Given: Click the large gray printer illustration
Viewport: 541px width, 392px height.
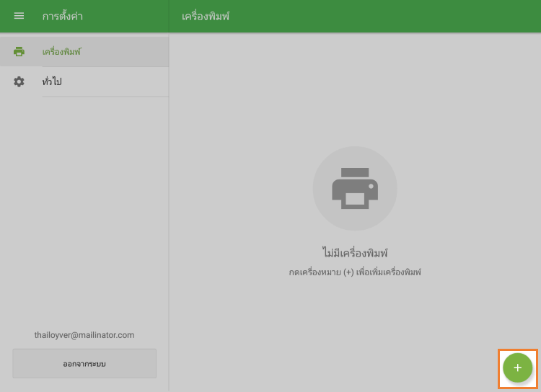Looking at the screenshot, I should pos(354,188).
